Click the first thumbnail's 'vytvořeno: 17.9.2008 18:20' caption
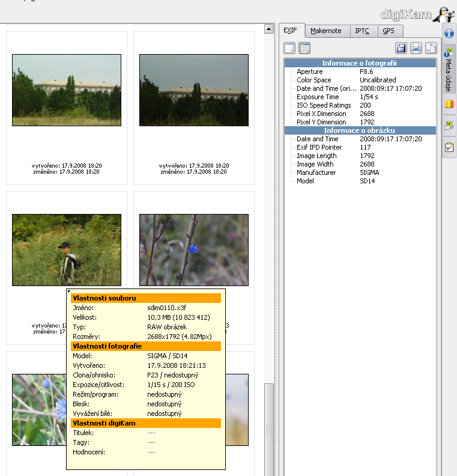The image size is (457, 476). tap(67, 166)
